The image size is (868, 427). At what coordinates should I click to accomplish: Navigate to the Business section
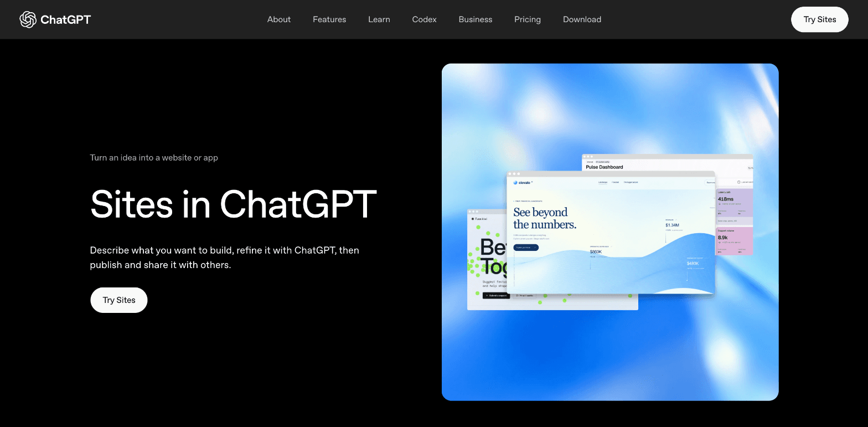coord(476,19)
